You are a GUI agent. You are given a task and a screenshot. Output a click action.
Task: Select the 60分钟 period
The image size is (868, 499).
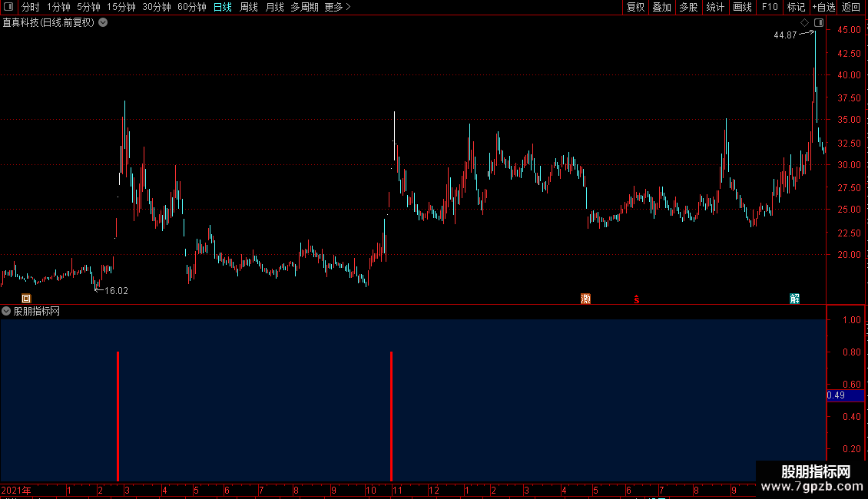(191, 7)
